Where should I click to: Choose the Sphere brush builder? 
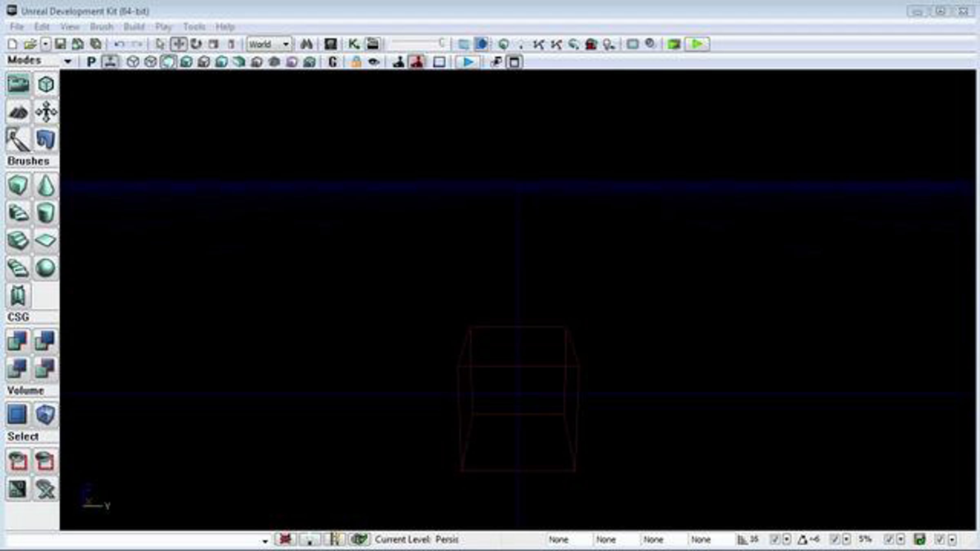click(45, 268)
